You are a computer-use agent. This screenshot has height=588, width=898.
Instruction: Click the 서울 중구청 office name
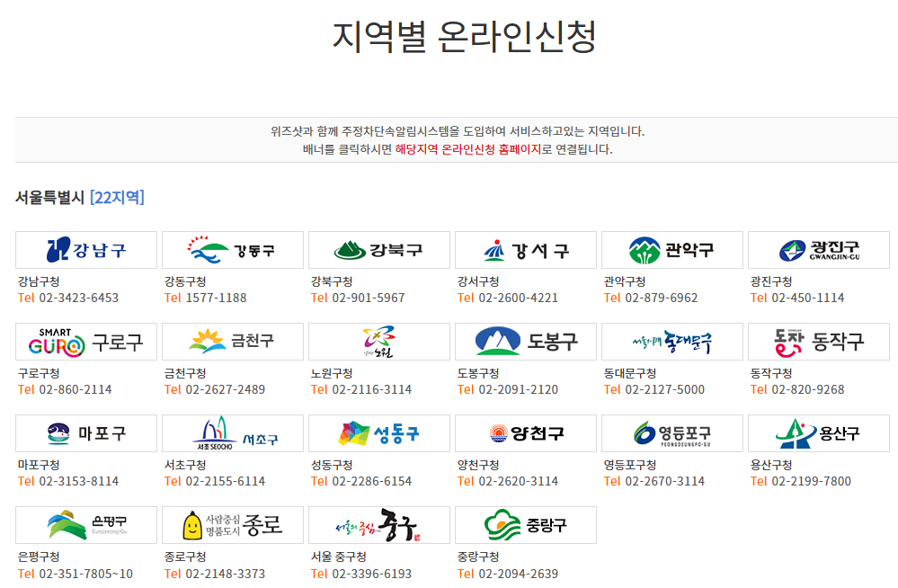(339, 557)
